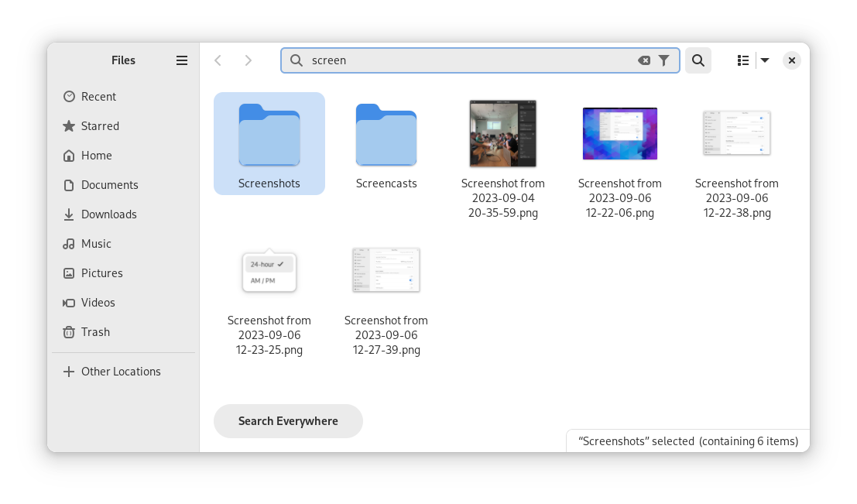Image resolution: width=857 pixels, height=504 pixels.
Task: Open Recent in the sidebar
Action: [123, 97]
